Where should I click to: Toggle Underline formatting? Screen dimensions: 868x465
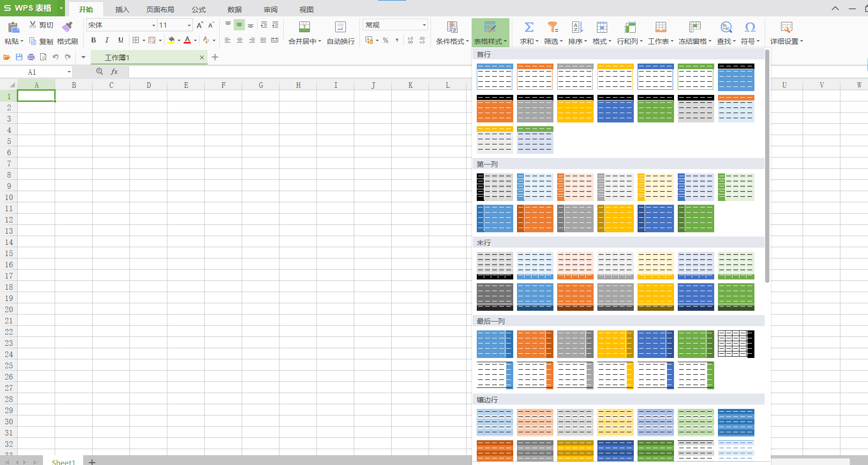(x=121, y=40)
